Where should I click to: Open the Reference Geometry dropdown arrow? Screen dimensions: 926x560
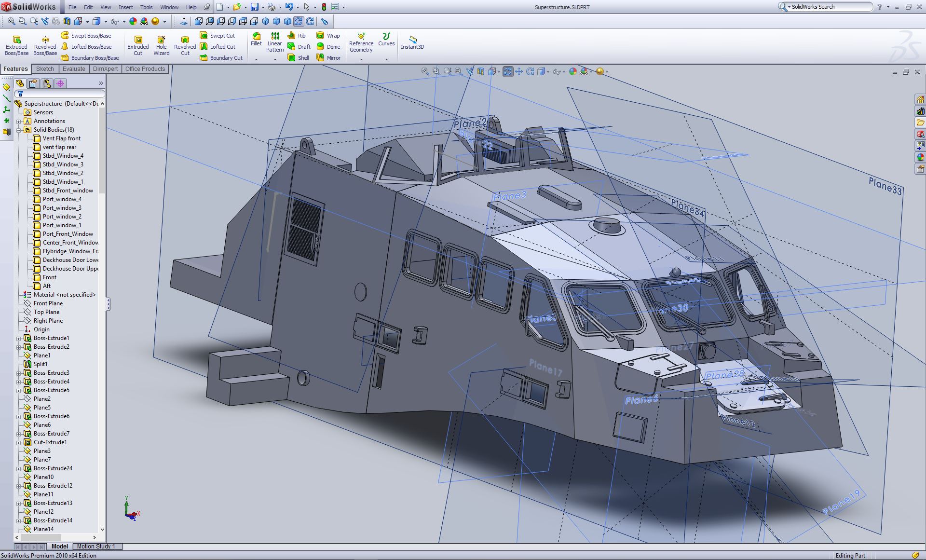[x=361, y=59]
